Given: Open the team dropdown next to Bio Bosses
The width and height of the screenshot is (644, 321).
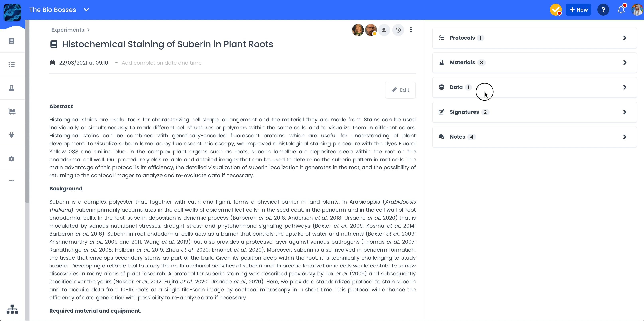Looking at the screenshot, I should pos(86,10).
